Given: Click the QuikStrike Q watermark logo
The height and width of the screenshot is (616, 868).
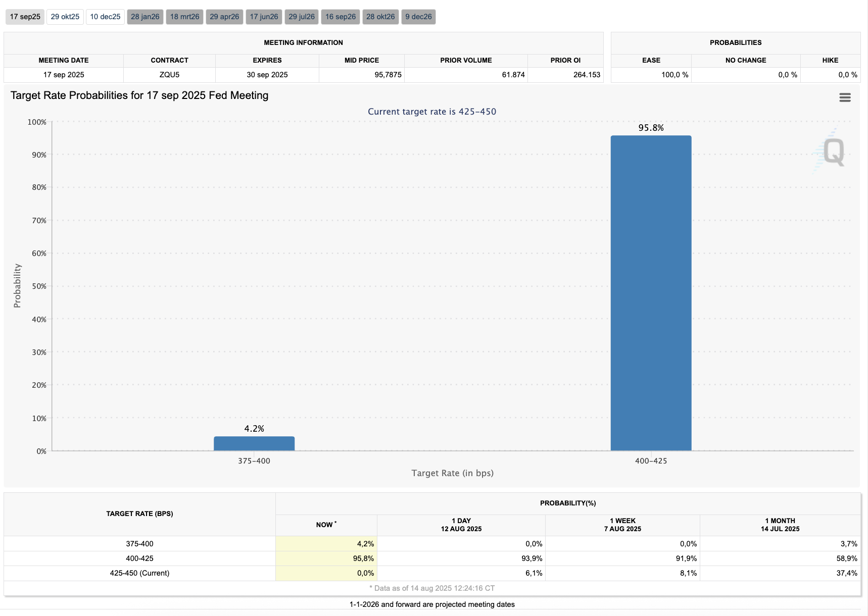Looking at the screenshot, I should click(x=833, y=151).
